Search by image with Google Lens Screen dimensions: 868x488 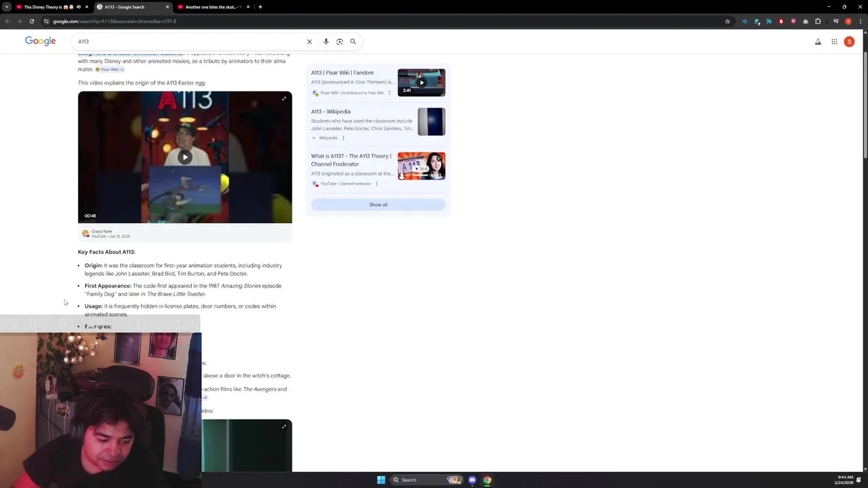coord(340,41)
